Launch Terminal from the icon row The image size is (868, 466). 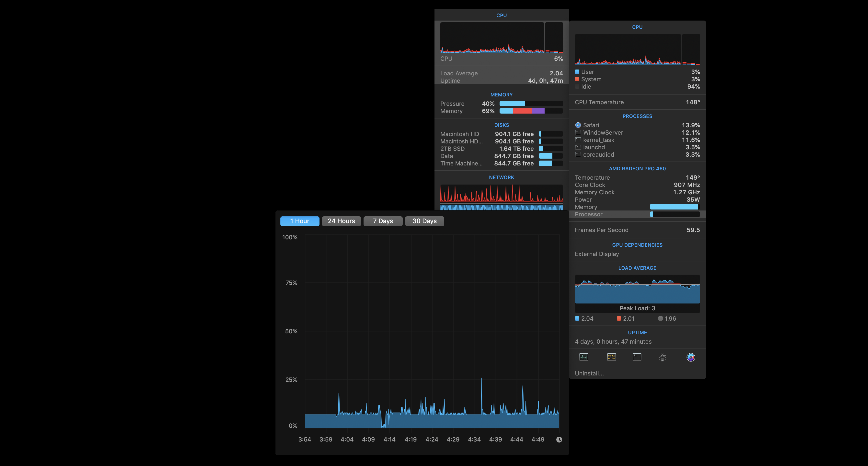(x=637, y=357)
